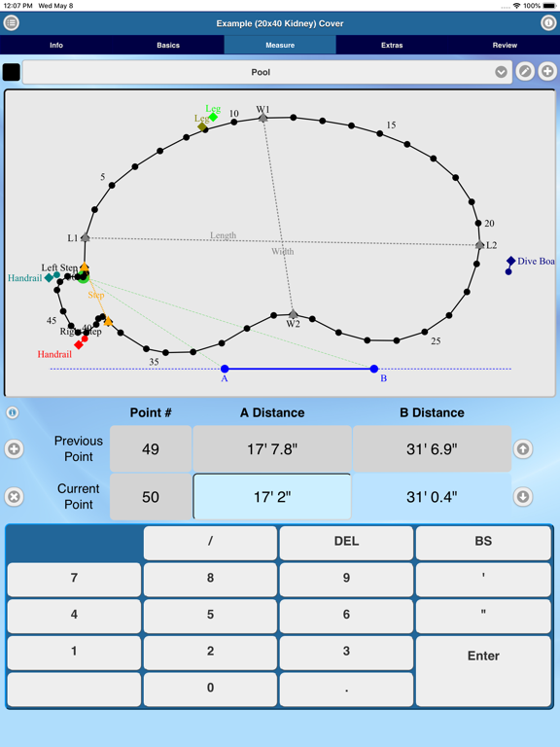Tap keypad digit 5
Viewport: 560px width, 747px height.
click(210, 615)
